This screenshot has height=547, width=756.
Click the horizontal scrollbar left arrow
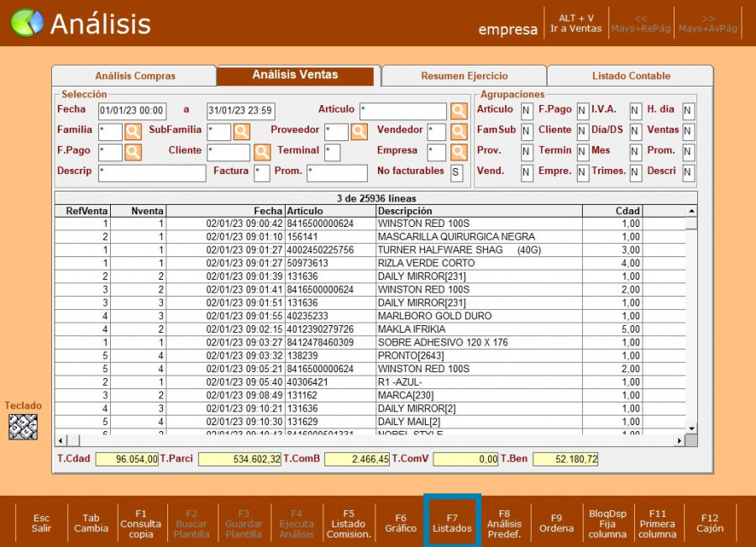[x=60, y=440]
